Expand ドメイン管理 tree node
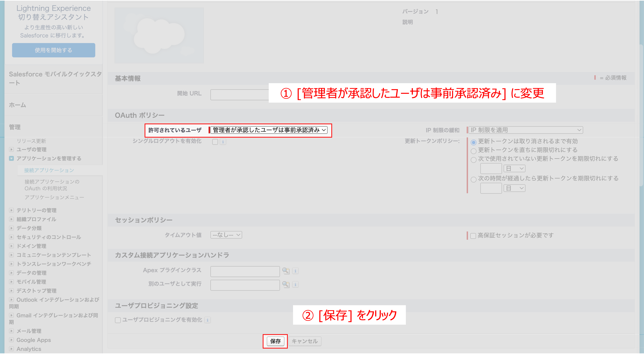 (12, 246)
